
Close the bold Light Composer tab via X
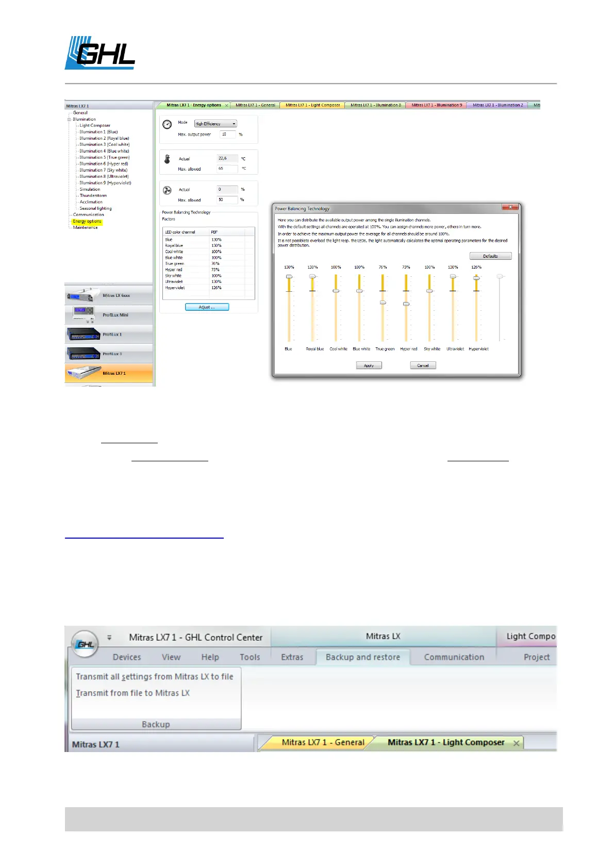click(x=516, y=743)
